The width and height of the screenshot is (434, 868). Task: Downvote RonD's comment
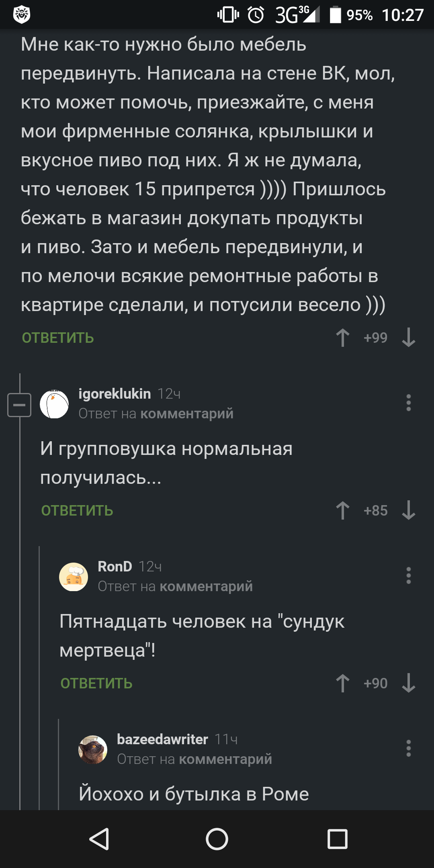pyautogui.click(x=408, y=683)
